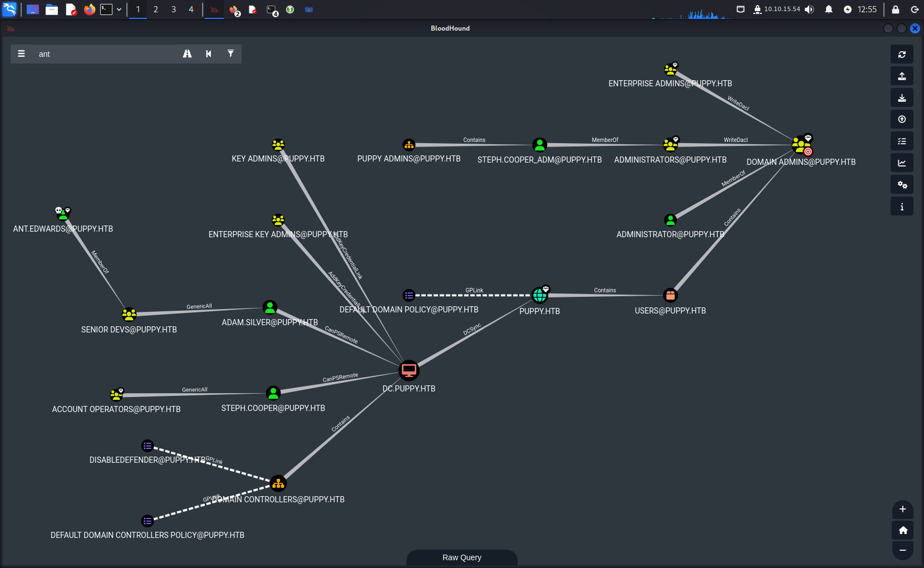Select the DC.PUPPY.HTB computer node
The image size is (924, 568).
(409, 370)
